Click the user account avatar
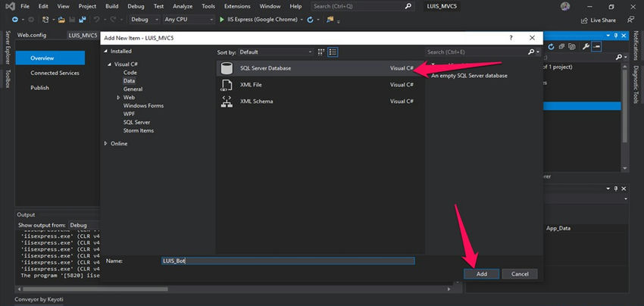Viewport: 644px width, 306px height. pyautogui.click(x=565, y=6)
